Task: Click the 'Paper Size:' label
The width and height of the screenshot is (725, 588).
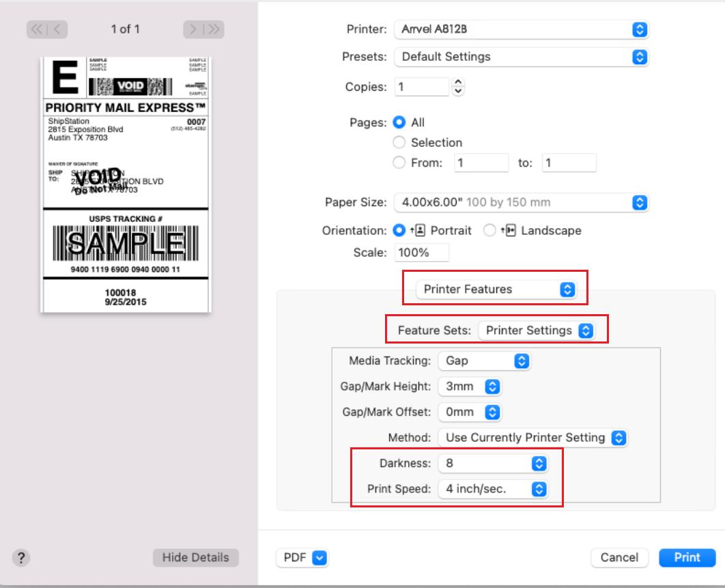Action: (x=356, y=202)
